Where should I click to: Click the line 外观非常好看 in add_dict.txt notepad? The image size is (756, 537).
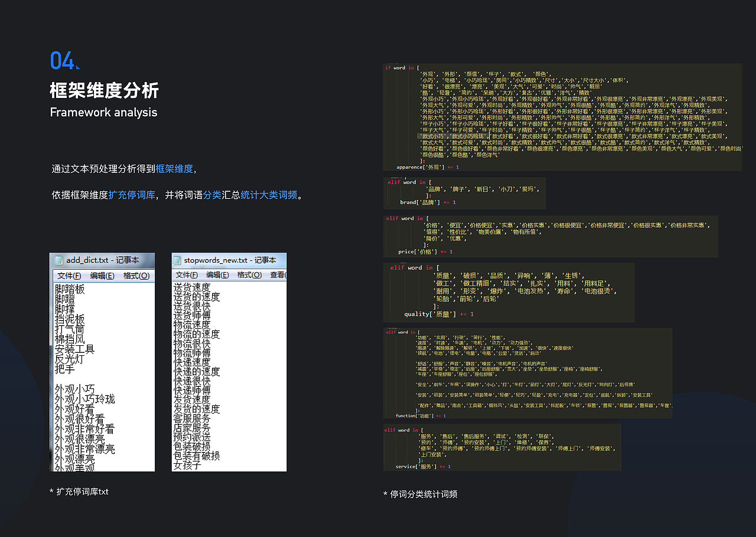click(84, 430)
